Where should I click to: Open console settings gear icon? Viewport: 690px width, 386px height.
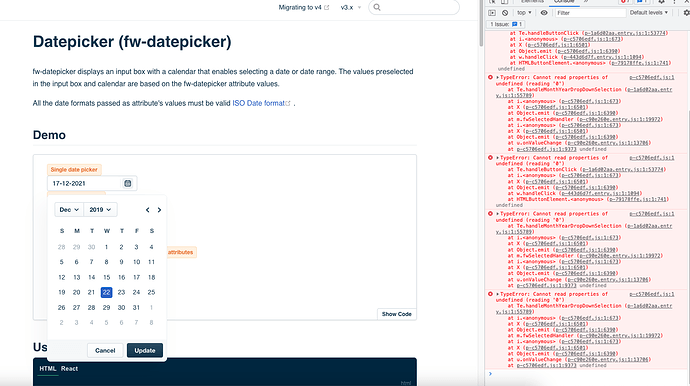pyautogui.click(x=686, y=13)
